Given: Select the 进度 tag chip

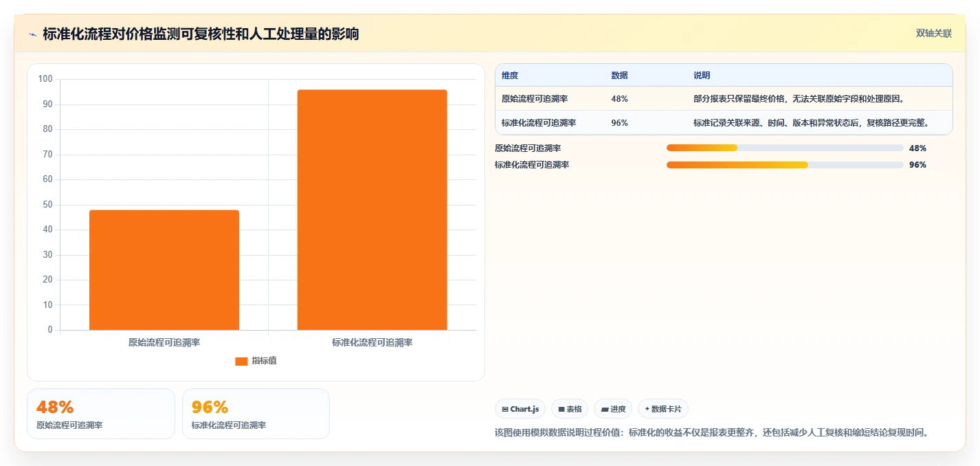Looking at the screenshot, I should pos(613,409).
